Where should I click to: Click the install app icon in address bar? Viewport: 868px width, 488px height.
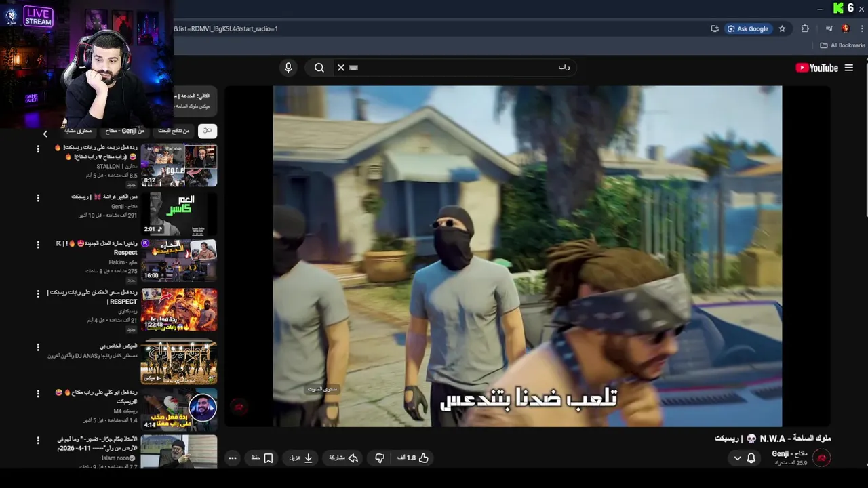tap(715, 28)
